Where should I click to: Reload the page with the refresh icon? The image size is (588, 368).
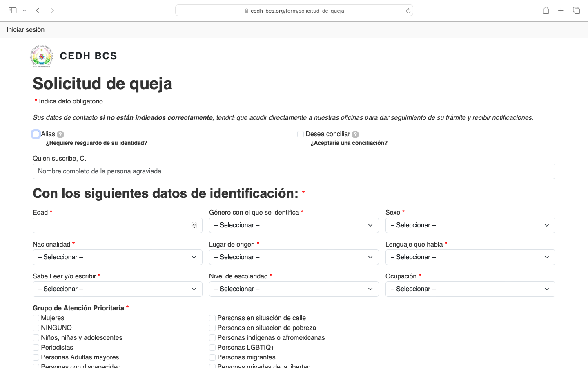408,11
